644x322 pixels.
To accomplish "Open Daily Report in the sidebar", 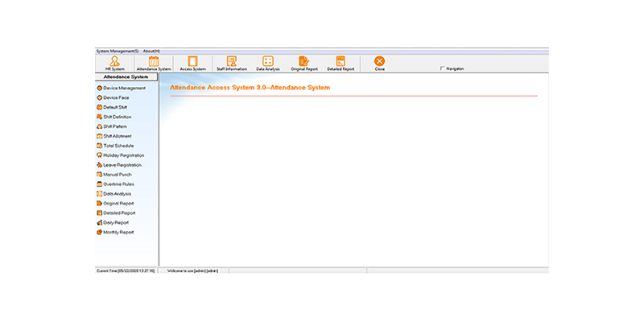I will tap(113, 223).
